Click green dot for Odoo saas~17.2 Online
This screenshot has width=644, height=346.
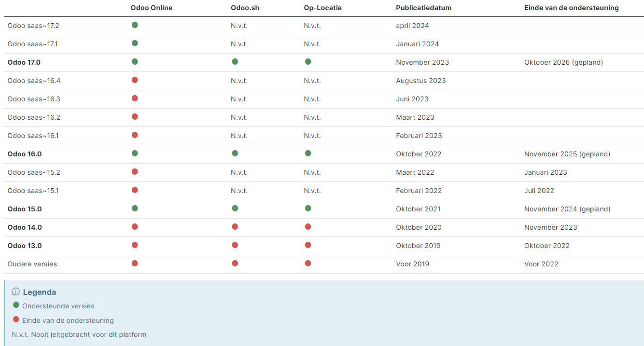[135, 25]
